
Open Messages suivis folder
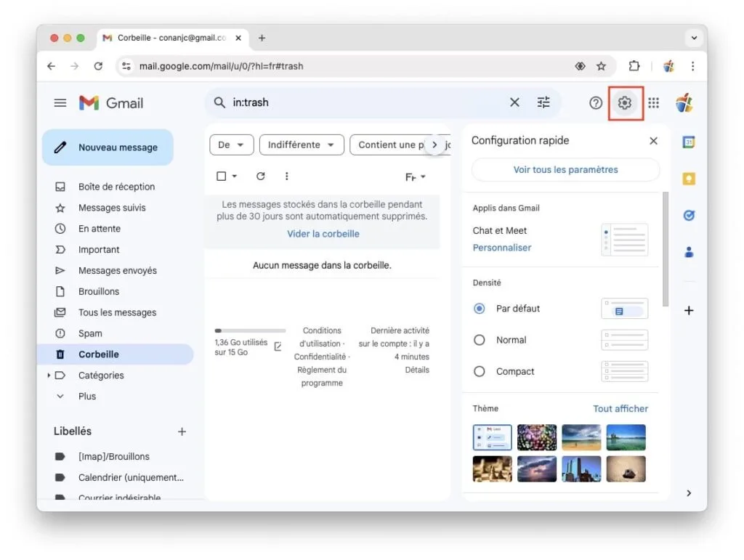[112, 208]
